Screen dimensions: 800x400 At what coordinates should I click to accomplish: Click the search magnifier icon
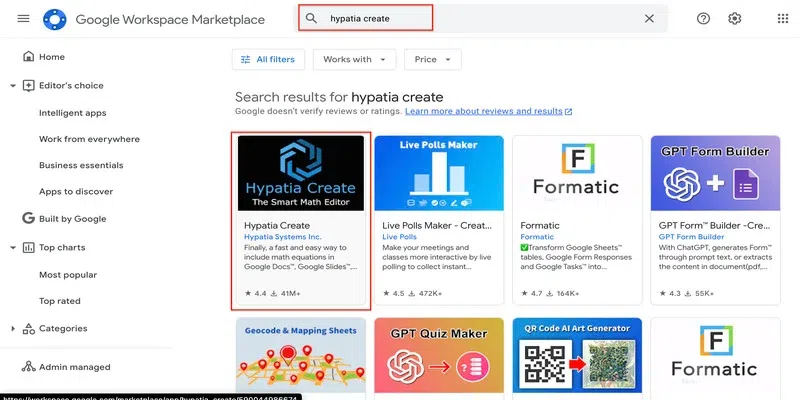(x=311, y=18)
